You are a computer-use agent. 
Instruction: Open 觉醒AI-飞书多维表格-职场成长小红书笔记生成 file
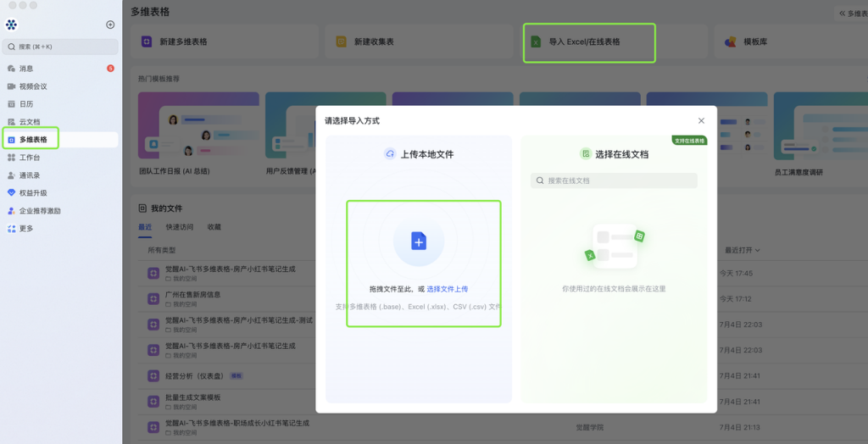tap(237, 423)
